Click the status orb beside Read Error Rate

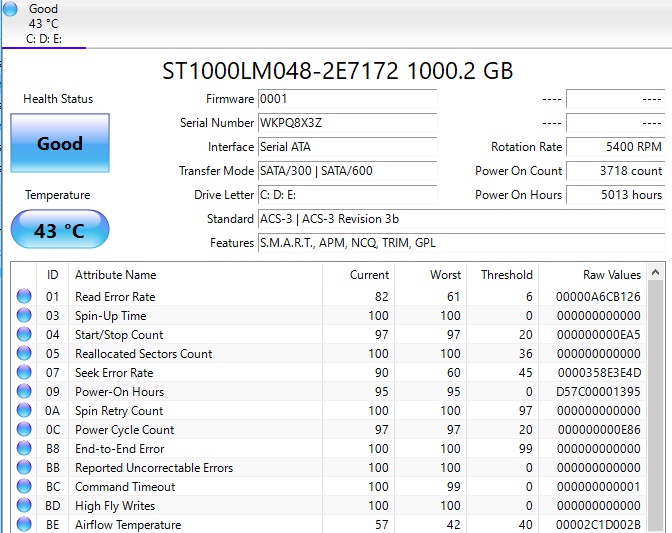tap(24, 297)
